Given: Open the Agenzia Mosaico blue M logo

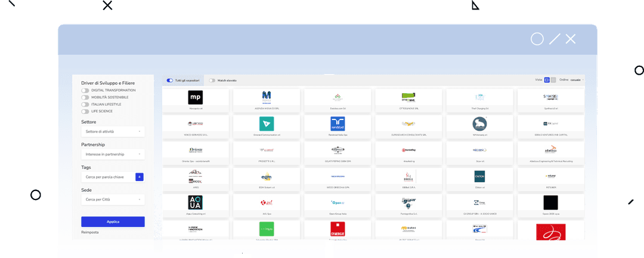Looking at the screenshot, I should 267,97.
